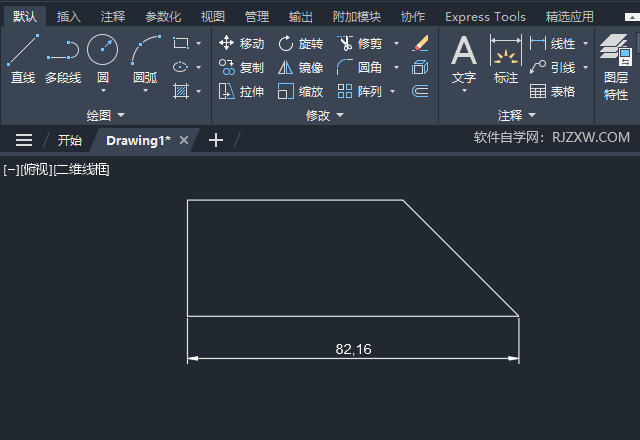
Task: Open the Express Tools ribbon tab
Action: pyautogui.click(x=485, y=17)
